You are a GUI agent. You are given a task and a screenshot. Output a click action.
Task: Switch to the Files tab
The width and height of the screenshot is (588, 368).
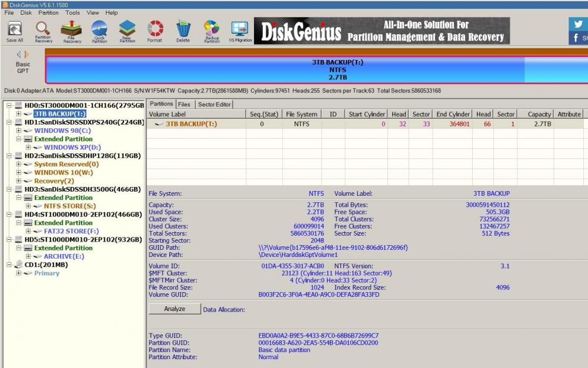tap(184, 105)
